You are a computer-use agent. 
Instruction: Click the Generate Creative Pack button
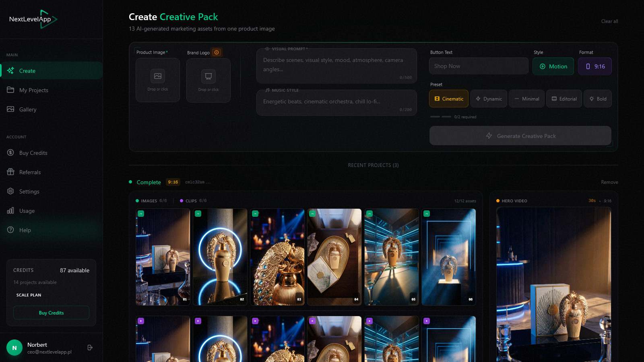[520, 136]
